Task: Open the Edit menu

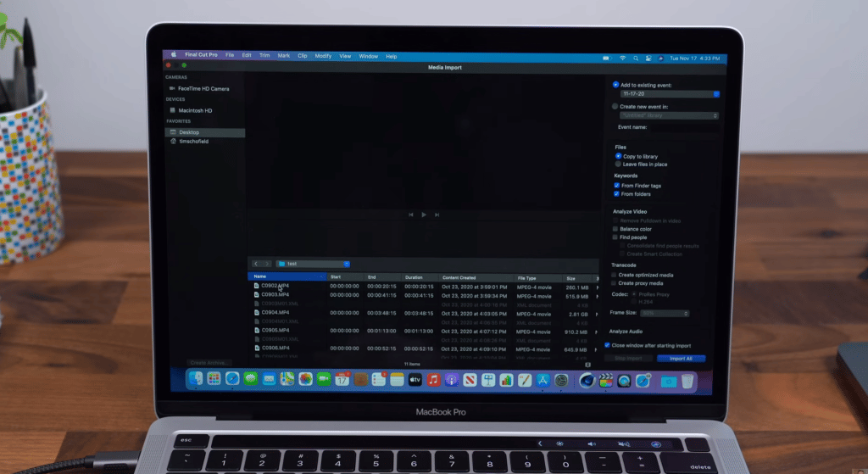Action: tap(247, 55)
